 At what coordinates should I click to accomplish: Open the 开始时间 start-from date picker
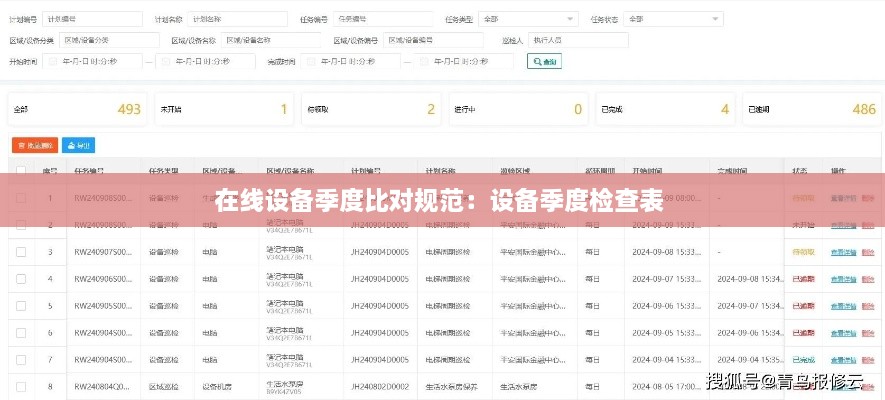pos(93,61)
